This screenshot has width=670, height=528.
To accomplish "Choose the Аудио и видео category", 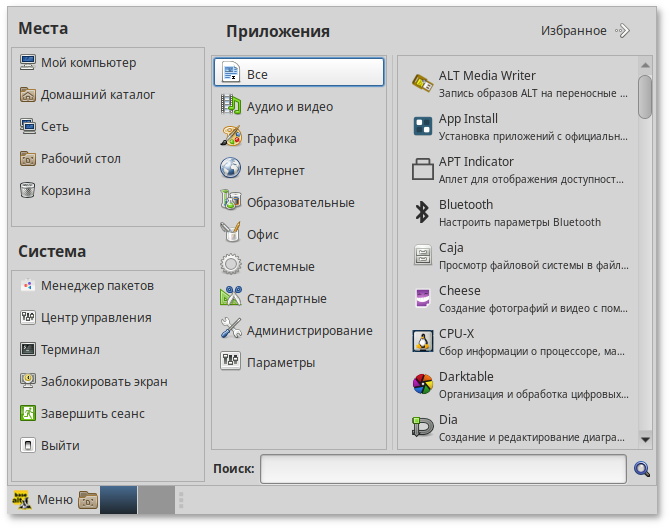I will coord(289,107).
